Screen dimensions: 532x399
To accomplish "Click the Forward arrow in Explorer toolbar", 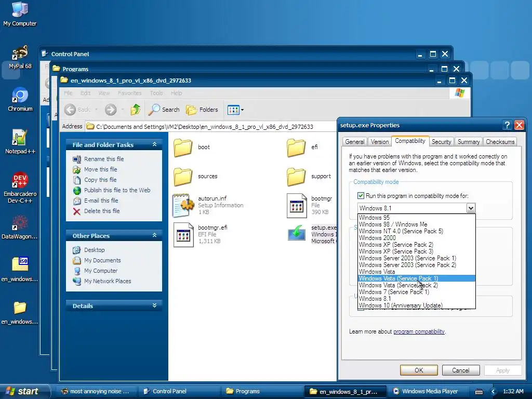I will (111, 110).
